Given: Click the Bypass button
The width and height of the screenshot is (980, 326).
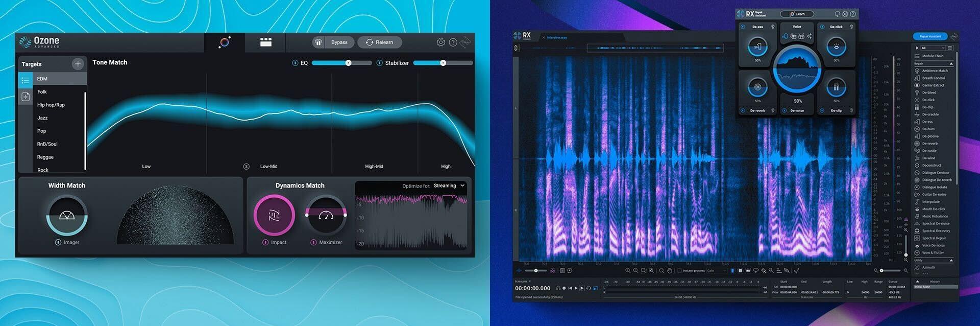Looking at the screenshot, I should [x=333, y=42].
